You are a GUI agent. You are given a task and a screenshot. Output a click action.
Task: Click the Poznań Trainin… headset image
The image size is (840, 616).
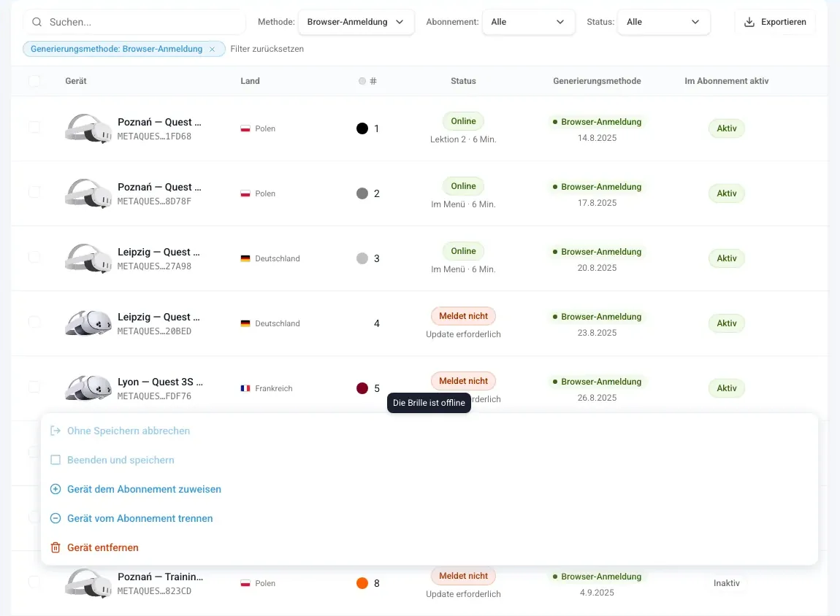point(88,583)
